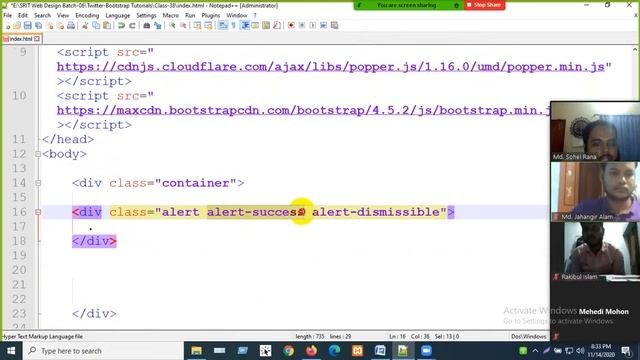Click the Close document toolbar icon
The width and height of the screenshot is (640, 360).
50,25
